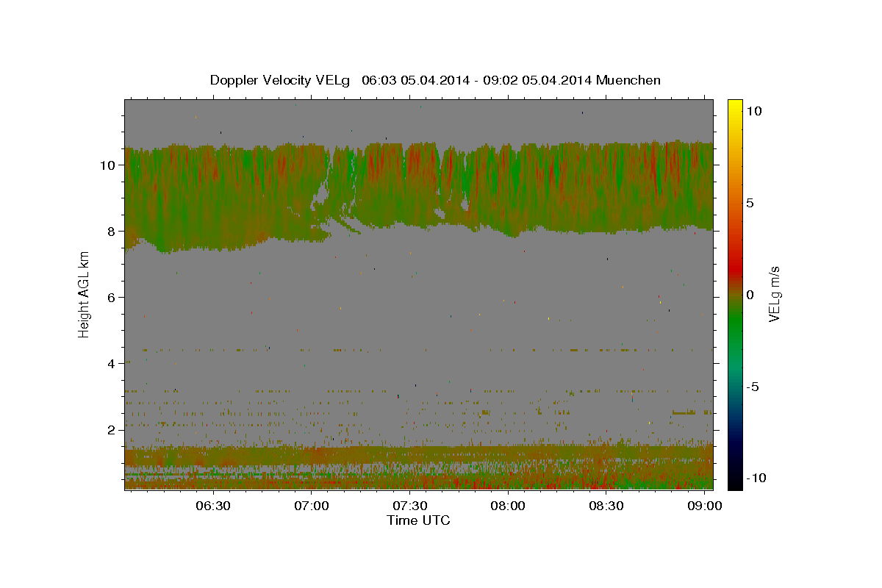The image size is (882, 588).
Task: Select the 08:30 time tick label
Action: (x=607, y=506)
